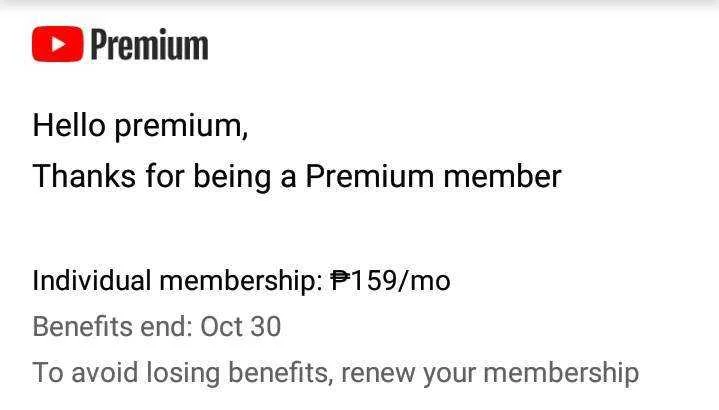719x410 pixels.
Task: Select the Oct 30 end date
Action: tap(241, 327)
